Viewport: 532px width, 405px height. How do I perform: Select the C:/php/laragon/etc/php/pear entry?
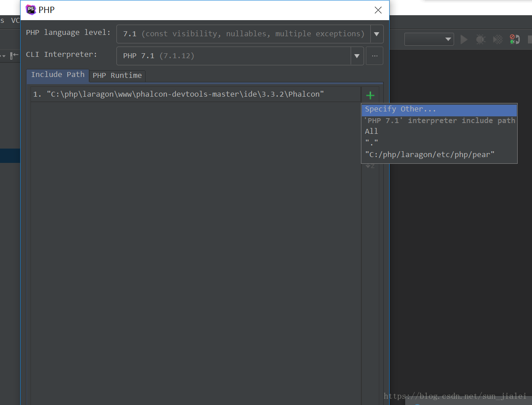click(x=439, y=155)
